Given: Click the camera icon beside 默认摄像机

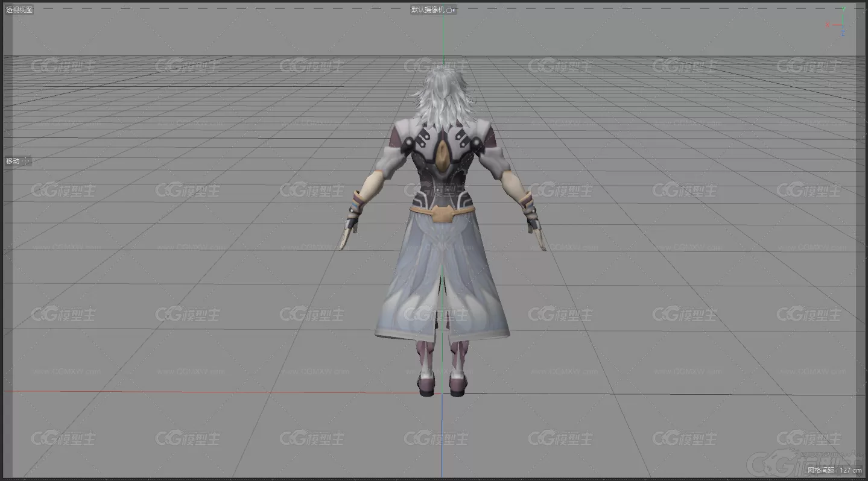Looking at the screenshot, I should (450, 10).
